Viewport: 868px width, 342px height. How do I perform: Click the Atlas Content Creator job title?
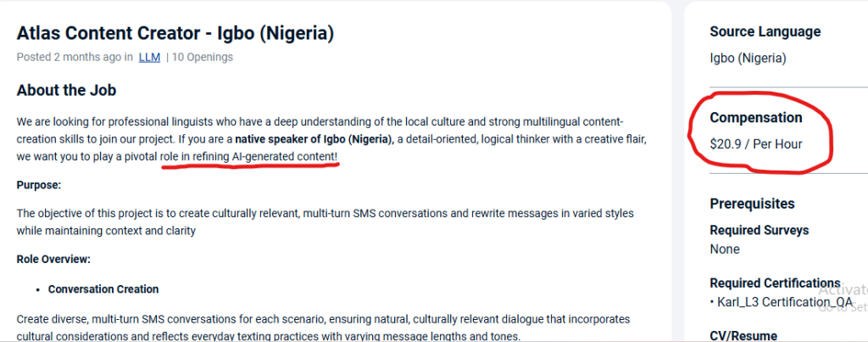pyautogui.click(x=175, y=34)
